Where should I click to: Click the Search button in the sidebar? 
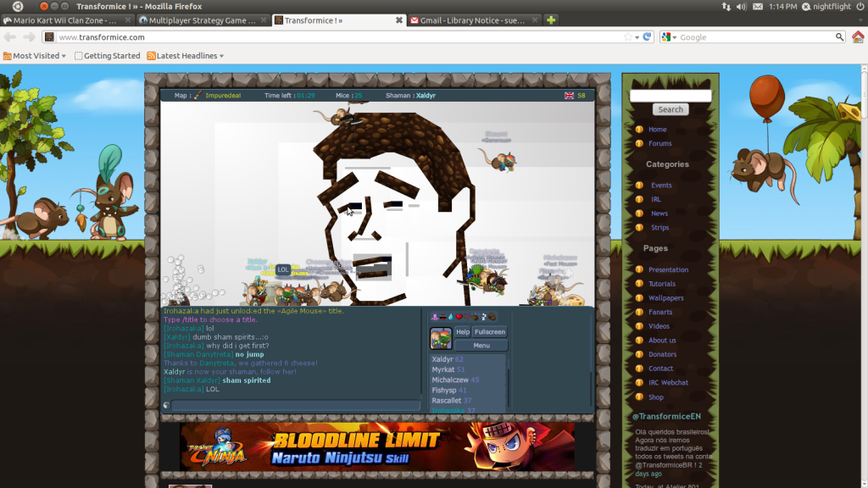[x=670, y=109]
